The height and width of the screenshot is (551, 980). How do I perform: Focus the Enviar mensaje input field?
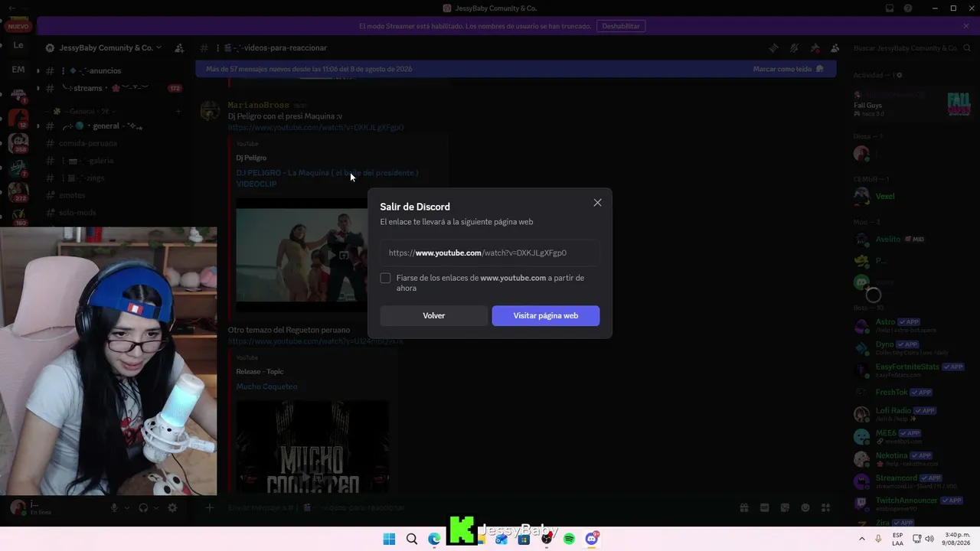pos(475,507)
